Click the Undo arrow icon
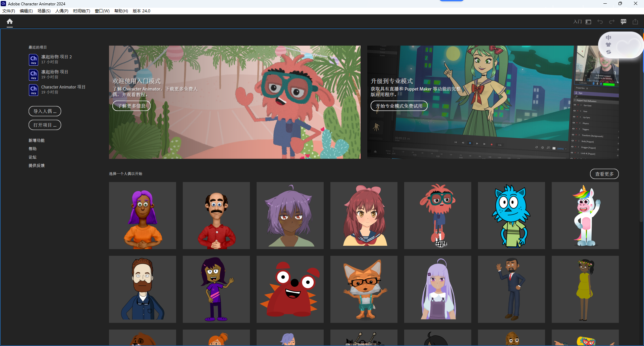 (x=600, y=21)
